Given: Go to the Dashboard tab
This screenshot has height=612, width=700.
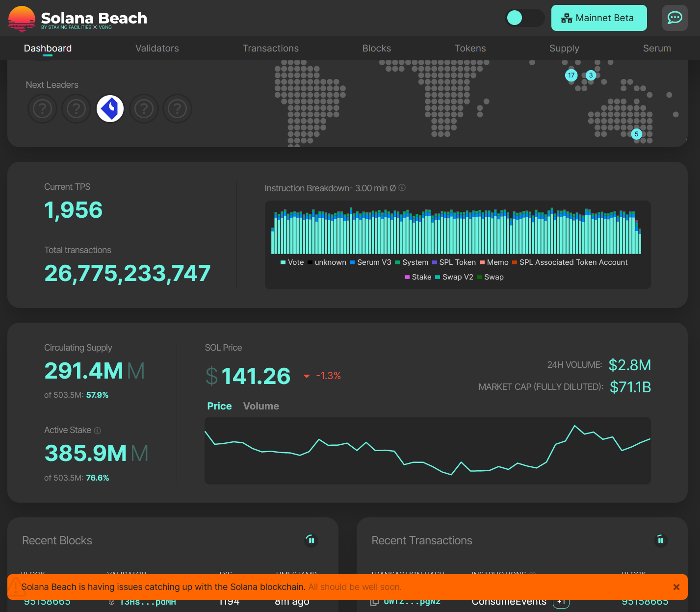Looking at the screenshot, I should pyautogui.click(x=48, y=48).
